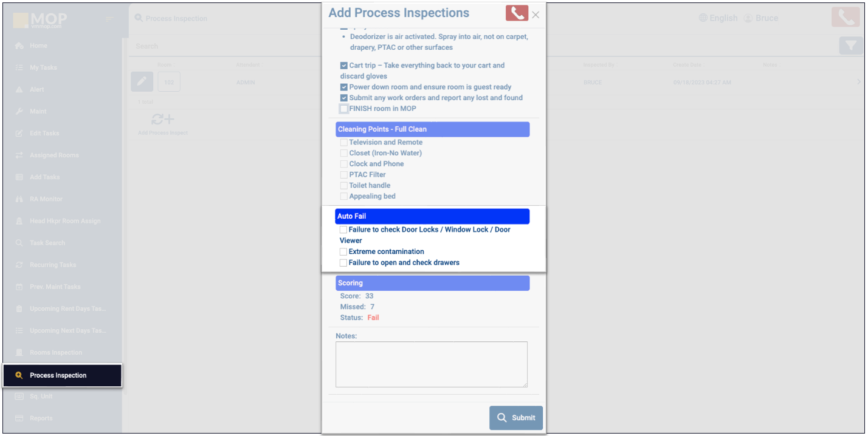Check Failure to check Door Locks checkbox

click(343, 230)
